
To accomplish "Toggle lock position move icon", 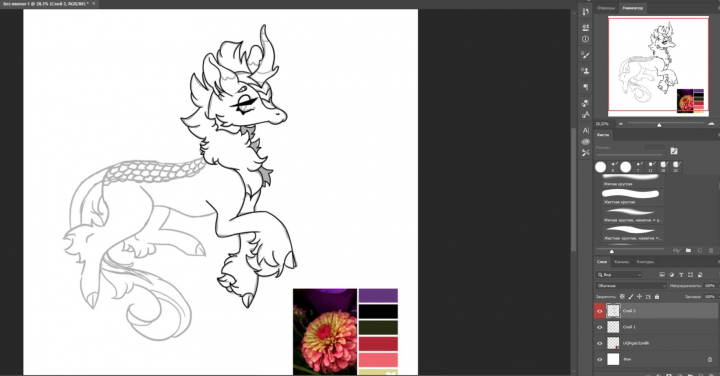I will pyautogui.click(x=640, y=297).
